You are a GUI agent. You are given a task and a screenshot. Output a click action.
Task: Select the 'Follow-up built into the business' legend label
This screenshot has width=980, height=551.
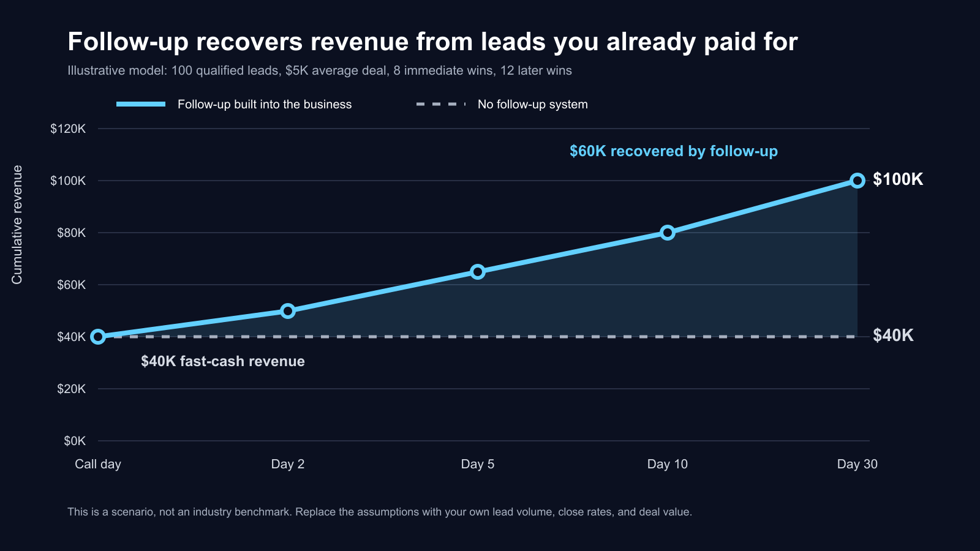tap(265, 105)
